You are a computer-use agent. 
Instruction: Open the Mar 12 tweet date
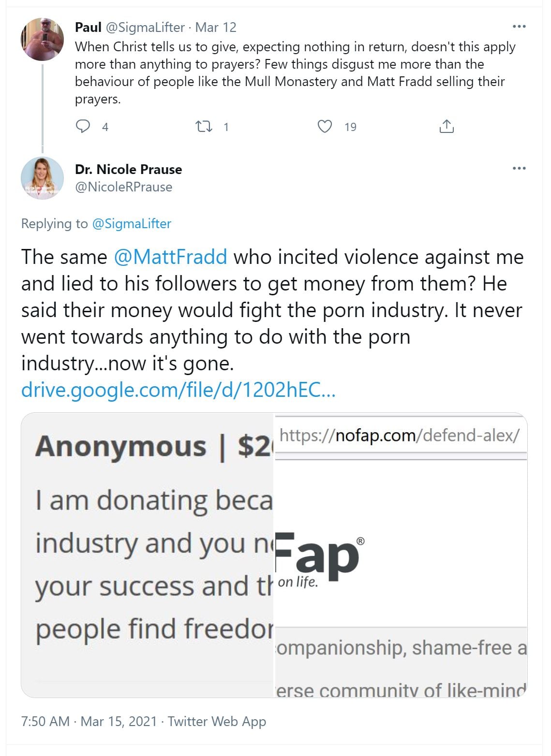(216, 28)
